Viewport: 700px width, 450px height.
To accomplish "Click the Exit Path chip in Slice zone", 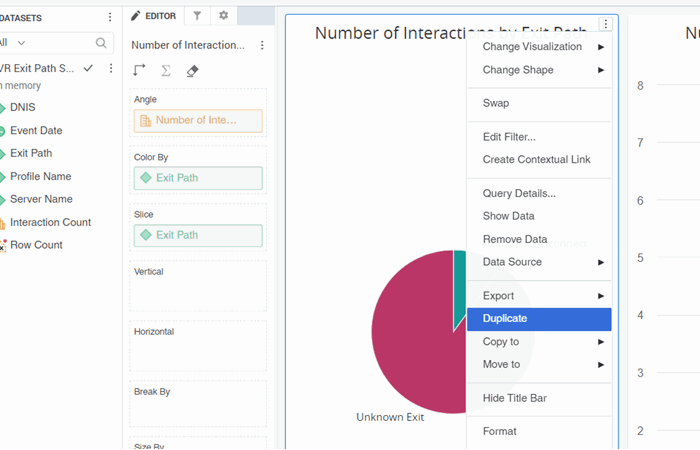I will pyautogui.click(x=198, y=235).
